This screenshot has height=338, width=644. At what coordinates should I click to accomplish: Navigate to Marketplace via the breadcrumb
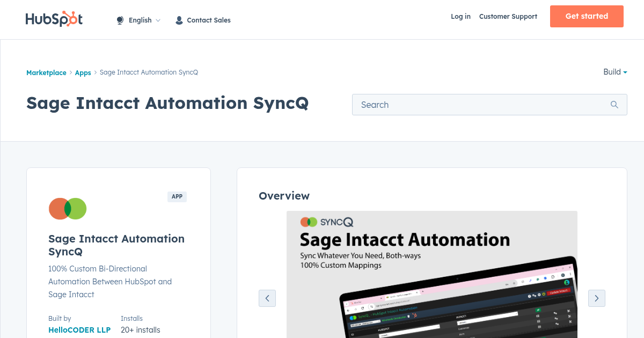pyautogui.click(x=46, y=72)
